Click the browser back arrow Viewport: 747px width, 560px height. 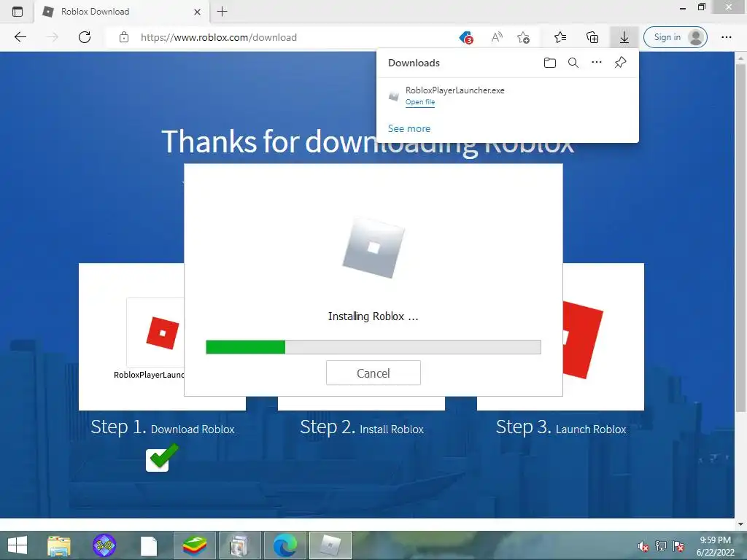click(20, 37)
